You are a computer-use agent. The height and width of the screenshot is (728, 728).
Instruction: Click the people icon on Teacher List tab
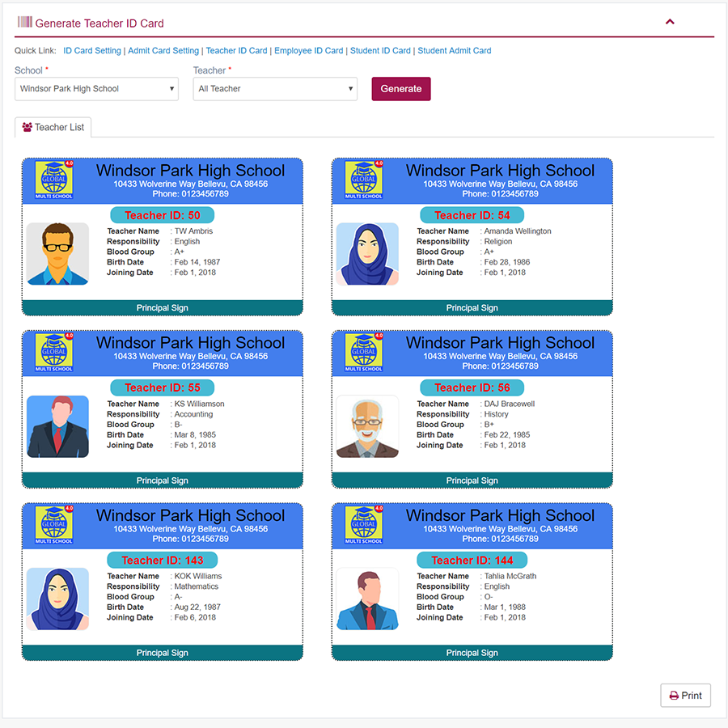click(x=27, y=127)
